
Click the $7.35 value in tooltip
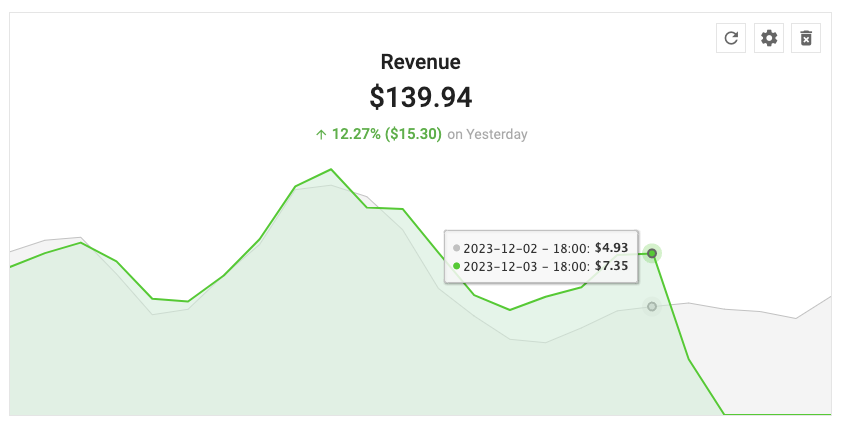pyautogui.click(x=611, y=265)
